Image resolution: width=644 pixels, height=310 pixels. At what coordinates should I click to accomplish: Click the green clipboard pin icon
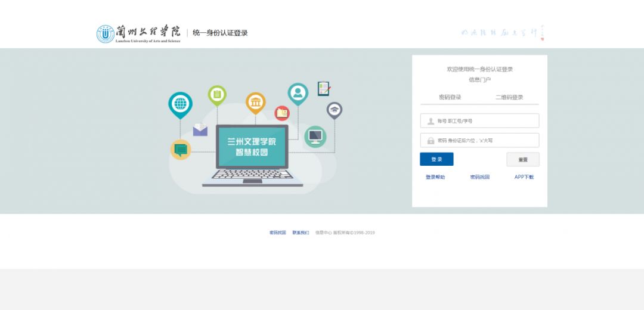click(x=217, y=94)
